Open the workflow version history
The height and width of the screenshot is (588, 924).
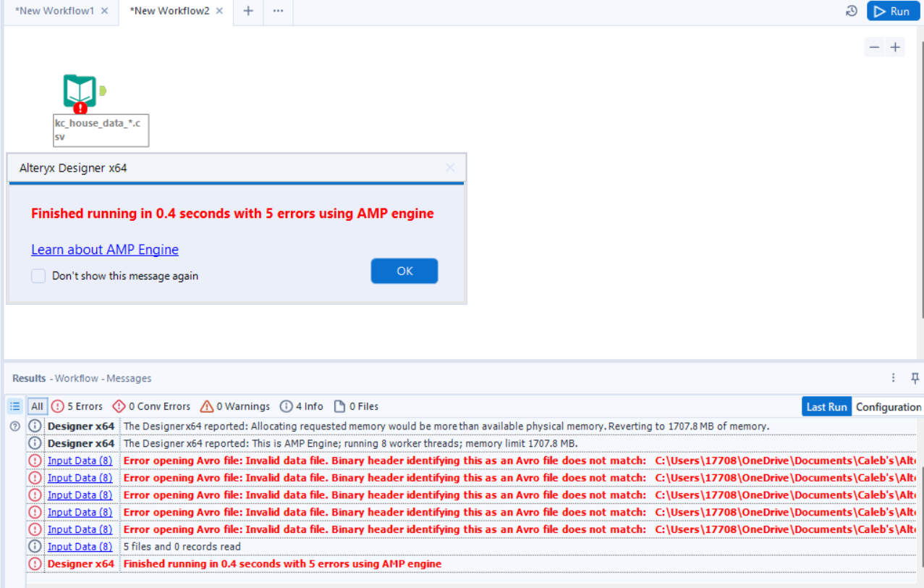(851, 12)
